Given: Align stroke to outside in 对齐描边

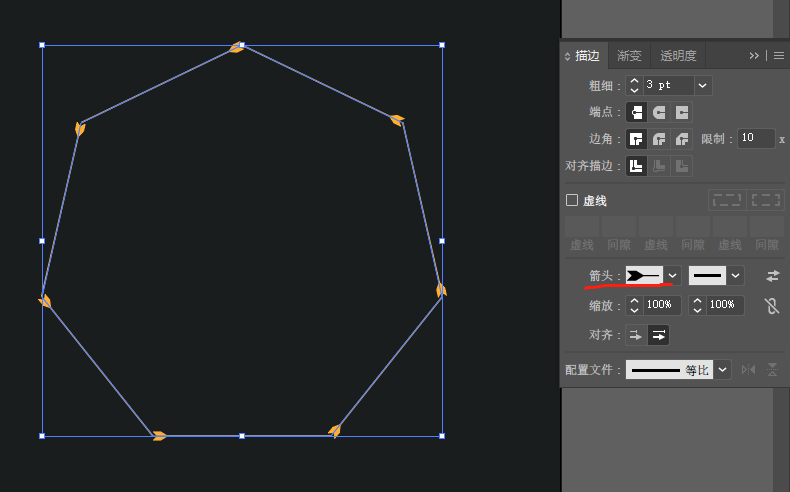Looking at the screenshot, I should click(x=682, y=166).
